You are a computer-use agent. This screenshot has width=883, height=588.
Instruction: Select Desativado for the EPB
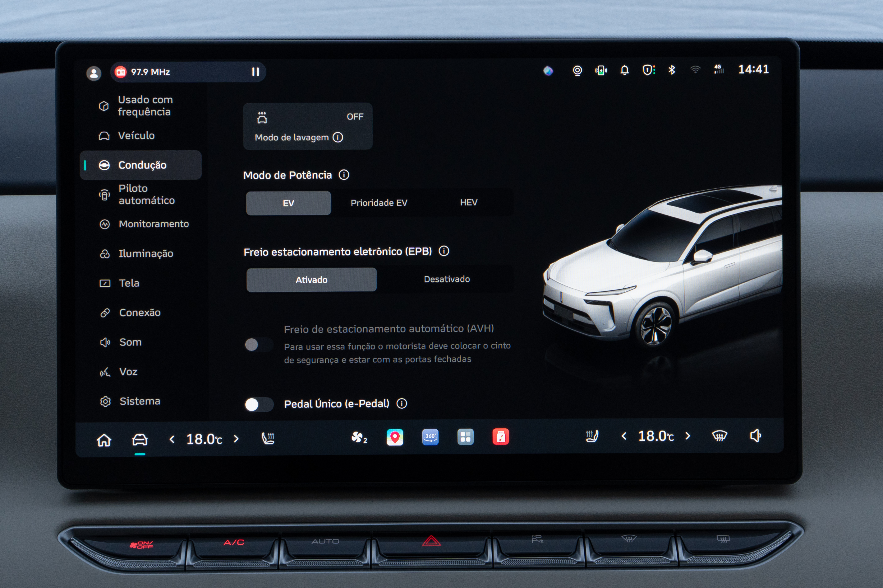coord(447,279)
